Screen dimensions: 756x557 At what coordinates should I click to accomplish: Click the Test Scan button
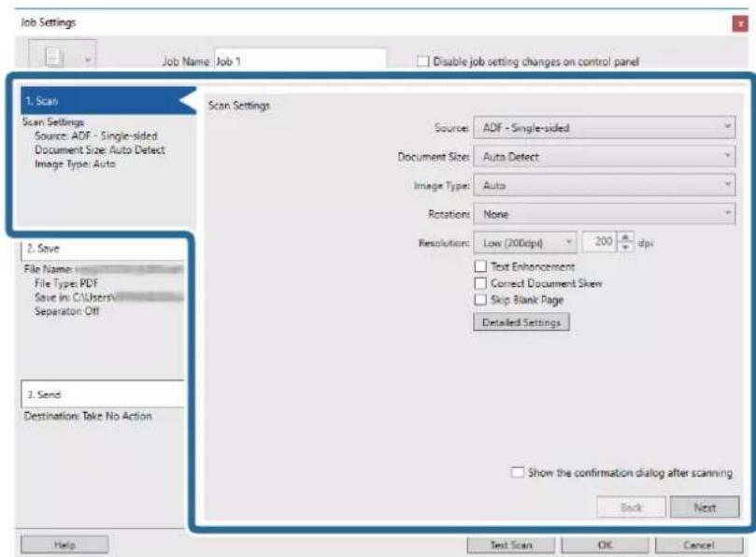[511, 545]
